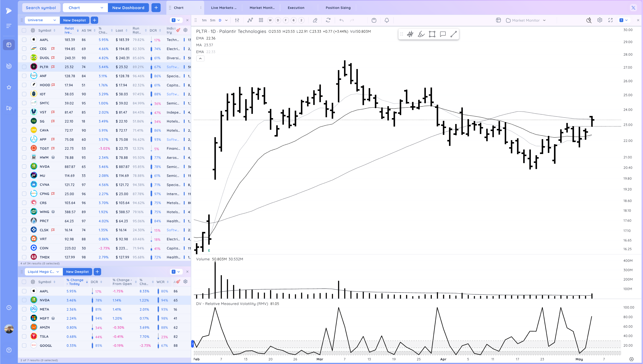Viewport: 643px width, 364px height.
Task: Check the COIN row checkbox
Action: coord(24,248)
